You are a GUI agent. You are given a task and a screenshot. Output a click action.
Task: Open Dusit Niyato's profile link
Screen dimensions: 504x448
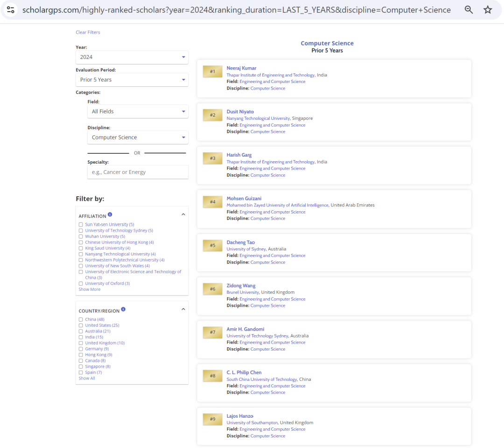[240, 111]
